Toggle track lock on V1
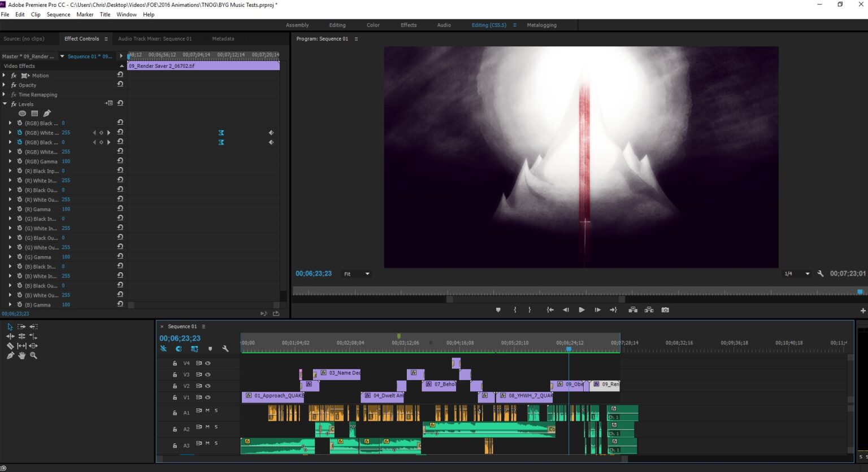Image resolution: width=868 pixels, height=472 pixels. coord(175,397)
